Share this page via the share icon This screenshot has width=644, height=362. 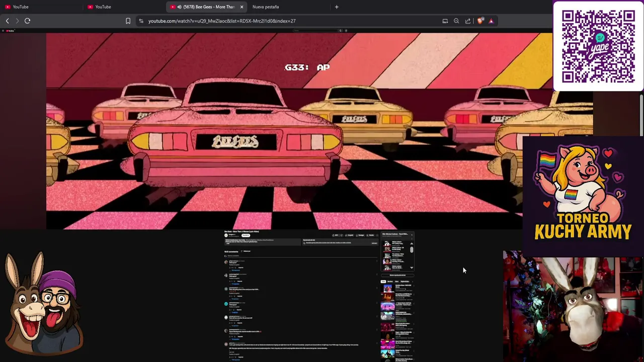point(468,21)
